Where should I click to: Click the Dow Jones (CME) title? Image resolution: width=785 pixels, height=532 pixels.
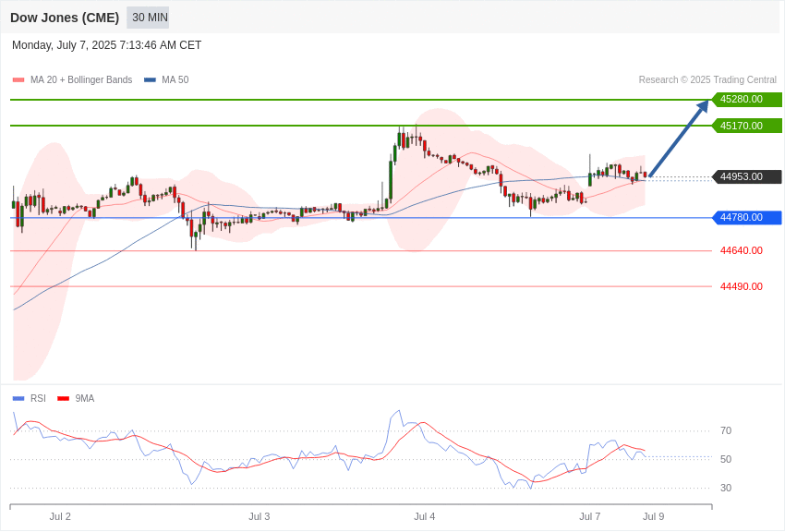tap(65, 18)
